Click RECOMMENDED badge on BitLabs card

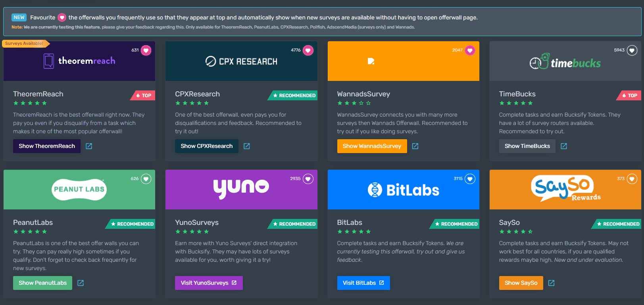click(x=455, y=224)
